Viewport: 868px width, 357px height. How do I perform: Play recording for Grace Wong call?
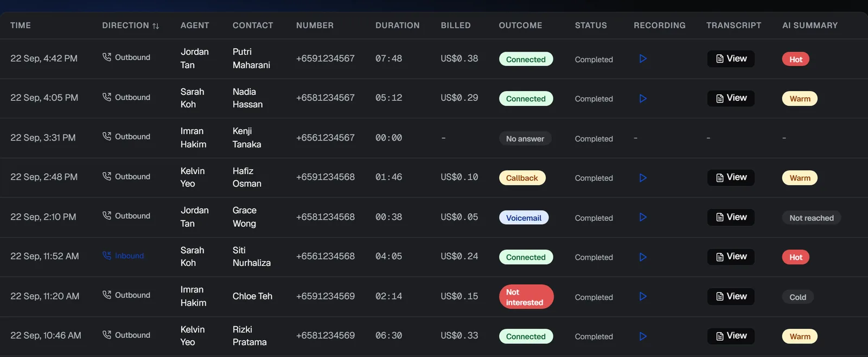pos(643,217)
